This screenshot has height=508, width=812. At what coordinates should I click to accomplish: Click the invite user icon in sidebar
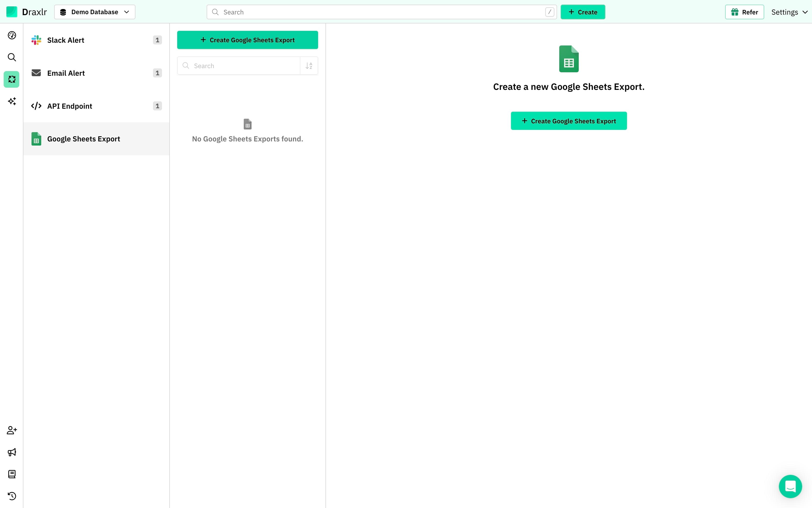tap(12, 430)
